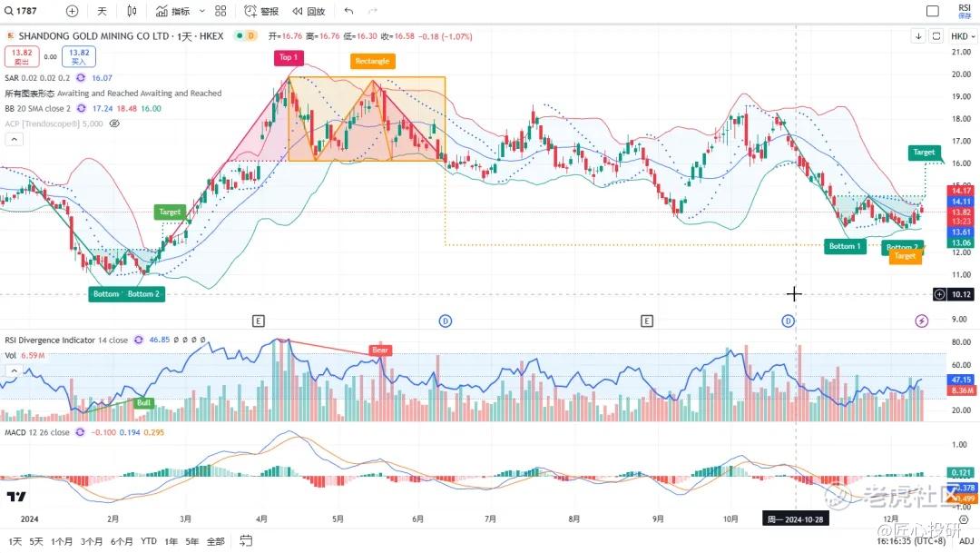Click the orange Rectangle pattern label
The image size is (980, 553).
coord(373,62)
